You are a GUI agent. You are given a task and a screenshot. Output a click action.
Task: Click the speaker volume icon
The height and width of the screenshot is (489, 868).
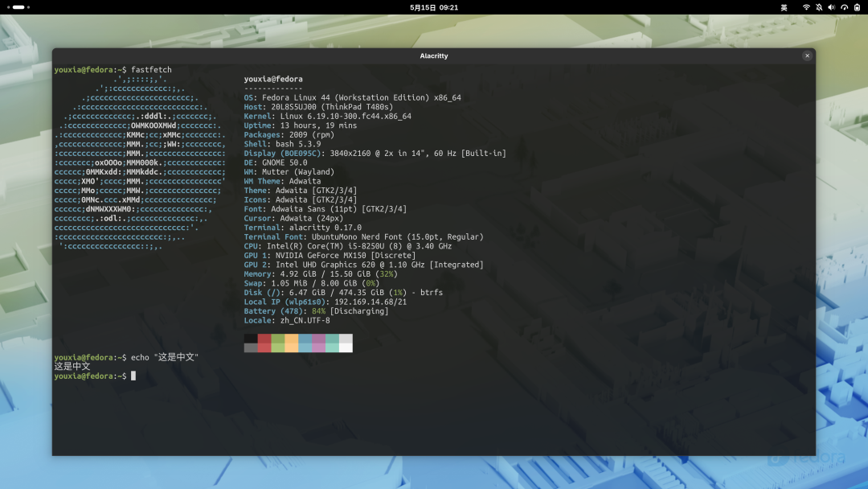click(832, 7)
